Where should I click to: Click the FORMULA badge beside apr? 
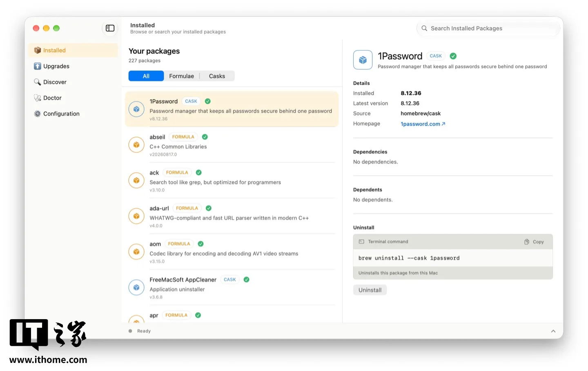click(x=176, y=315)
